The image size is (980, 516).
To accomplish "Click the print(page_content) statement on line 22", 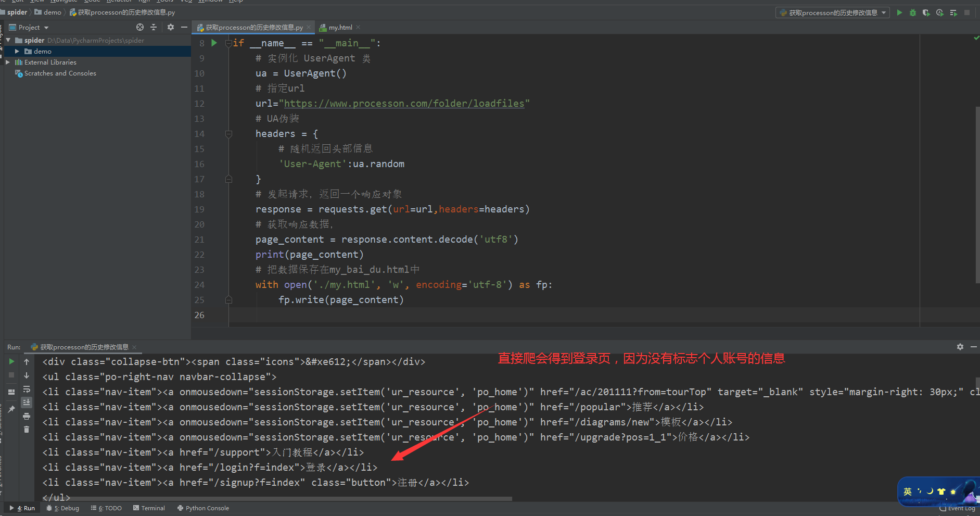I will 309,255.
